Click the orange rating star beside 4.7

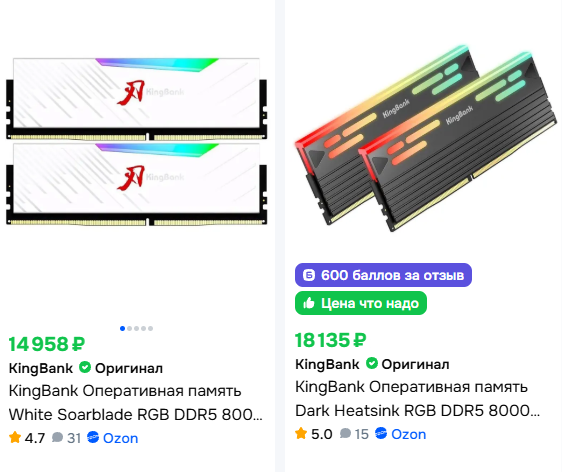[15, 437]
